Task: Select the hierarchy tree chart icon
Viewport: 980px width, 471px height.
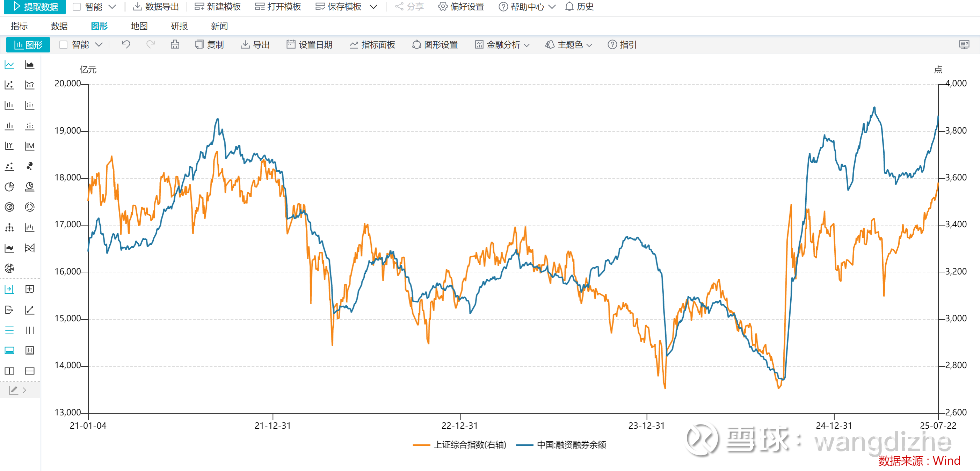Action: (x=9, y=228)
